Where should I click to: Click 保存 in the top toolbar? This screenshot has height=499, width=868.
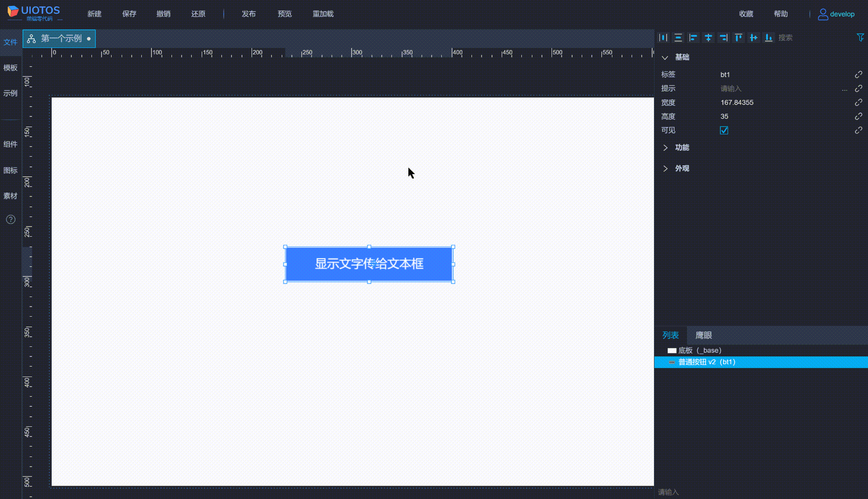[x=129, y=14]
